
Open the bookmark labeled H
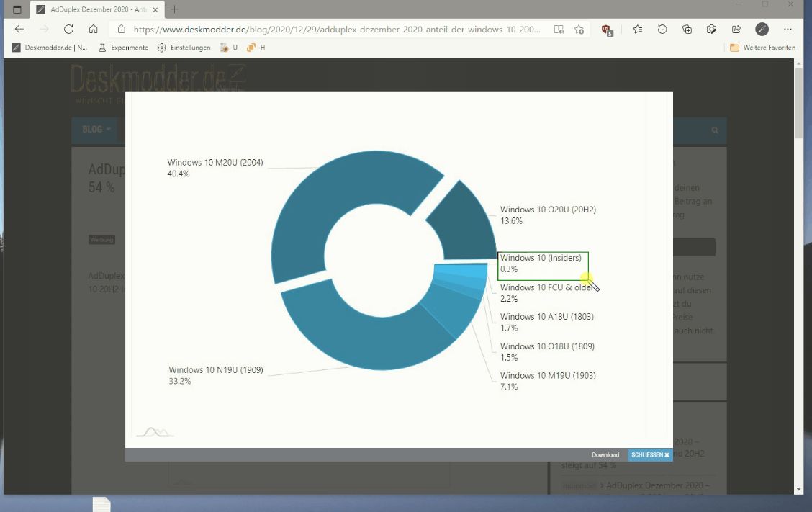(x=256, y=48)
